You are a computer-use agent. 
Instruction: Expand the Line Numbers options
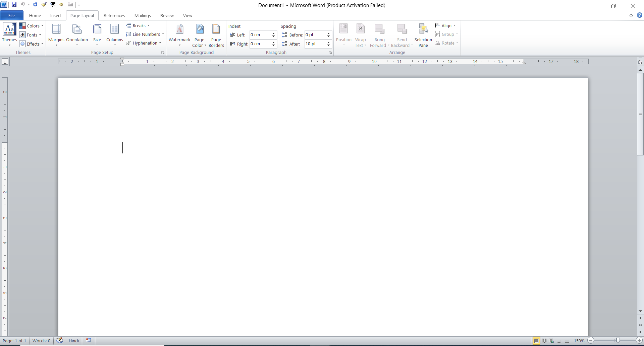tap(145, 34)
